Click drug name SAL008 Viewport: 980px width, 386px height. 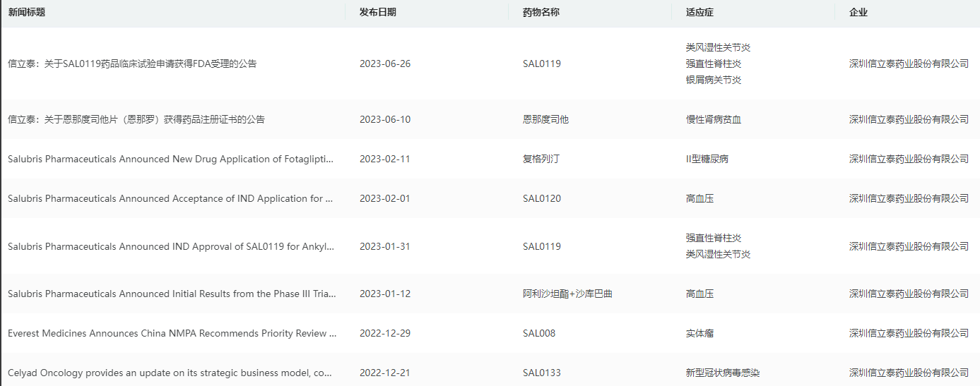click(539, 333)
